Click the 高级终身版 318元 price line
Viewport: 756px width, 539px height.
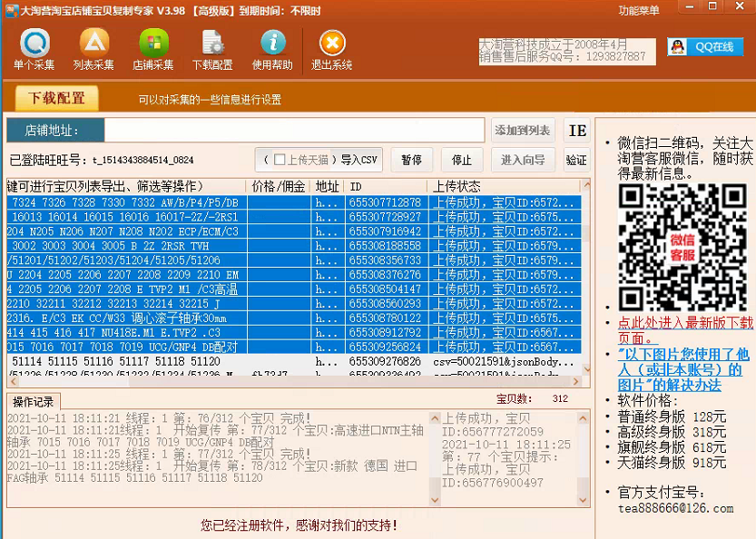673,432
